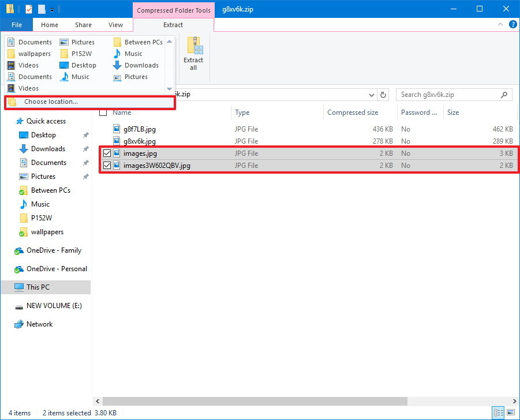Select the g8xv6k.jpg file
The height and width of the screenshot is (420, 520).
pyautogui.click(x=139, y=141)
